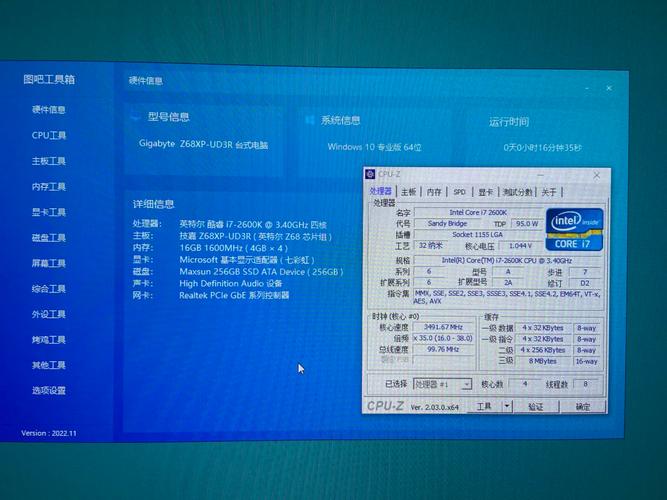Screen dimensions: 667x500
Task: Click the 3491.67 MHz core speed value
Action: pos(443,327)
